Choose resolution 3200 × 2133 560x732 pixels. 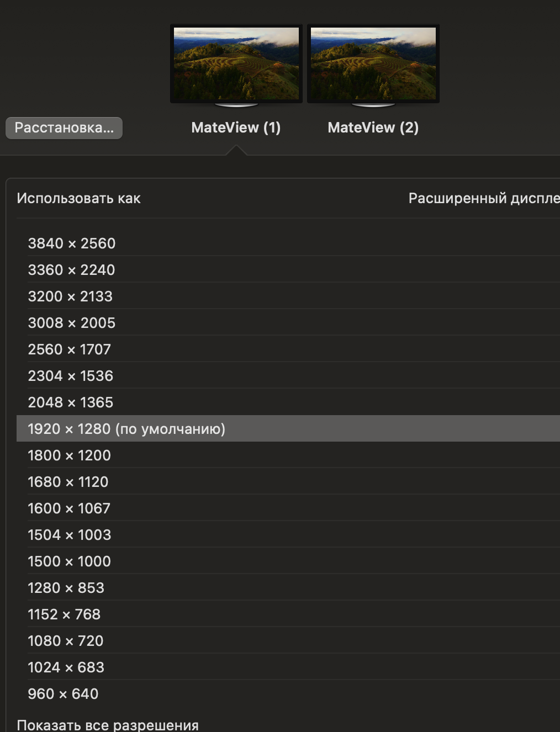tap(288, 296)
